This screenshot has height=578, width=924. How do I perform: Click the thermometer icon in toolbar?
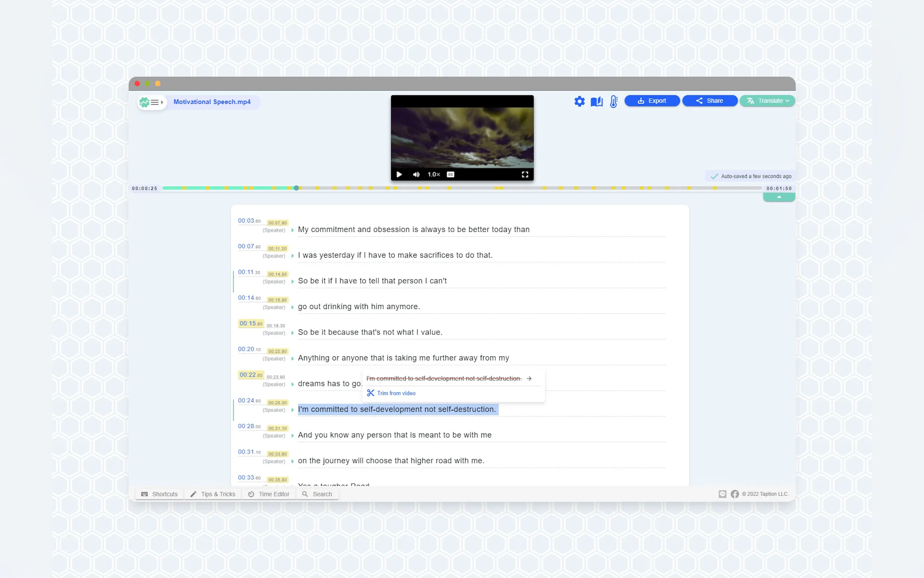click(613, 101)
